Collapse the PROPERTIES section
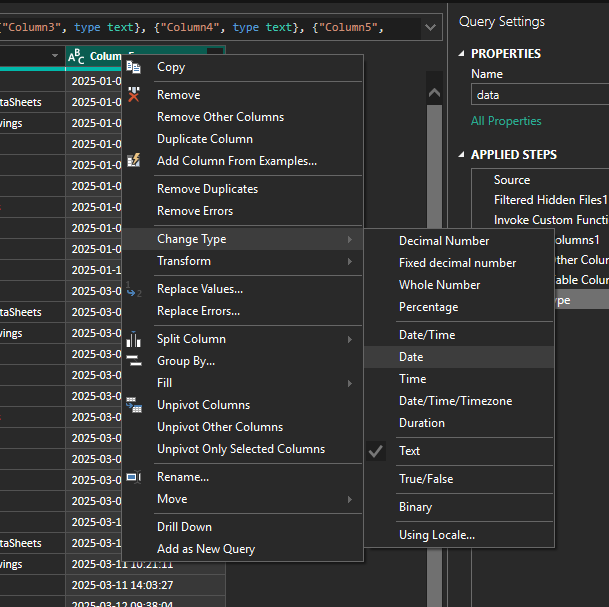This screenshot has height=607, width=609. (461, 54)
